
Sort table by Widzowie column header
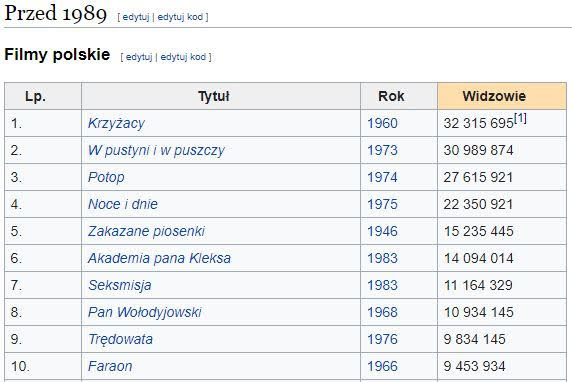click(502, 96)
